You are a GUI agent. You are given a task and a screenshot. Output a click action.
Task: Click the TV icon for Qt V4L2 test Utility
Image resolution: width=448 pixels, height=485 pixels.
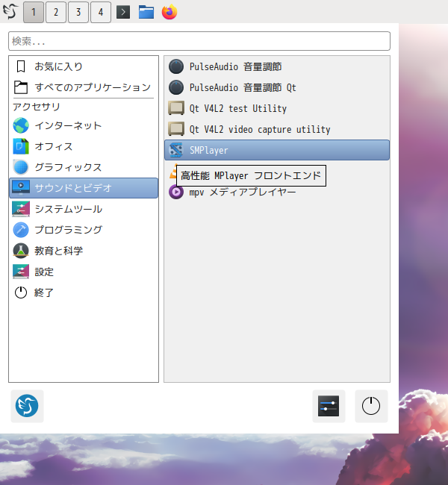point(176,108)
